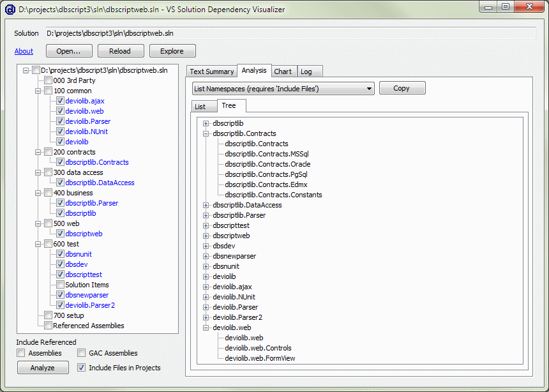This screenshot has height=392, width=549.
Task: Collapse the solution root node
Action: click(26, 70)
